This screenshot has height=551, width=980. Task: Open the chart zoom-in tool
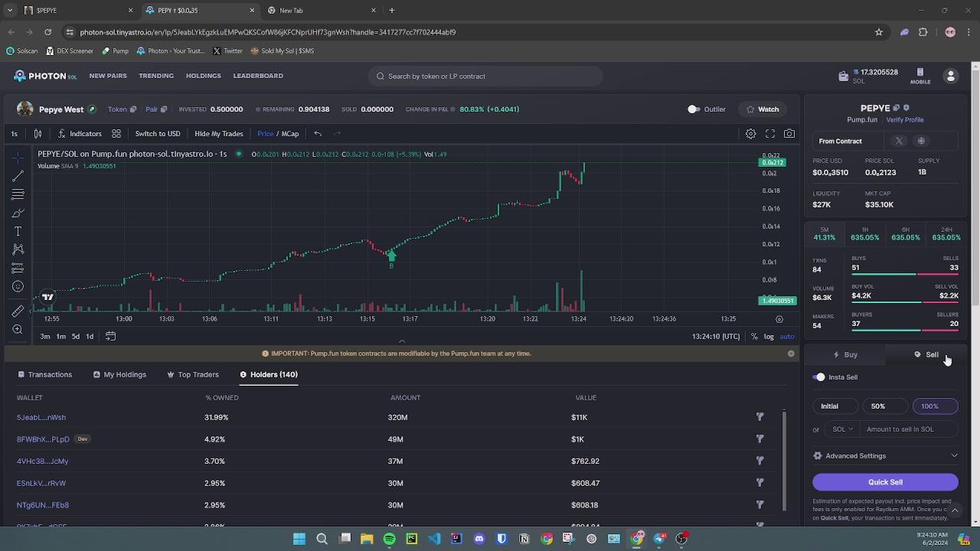tap(18, 330)
